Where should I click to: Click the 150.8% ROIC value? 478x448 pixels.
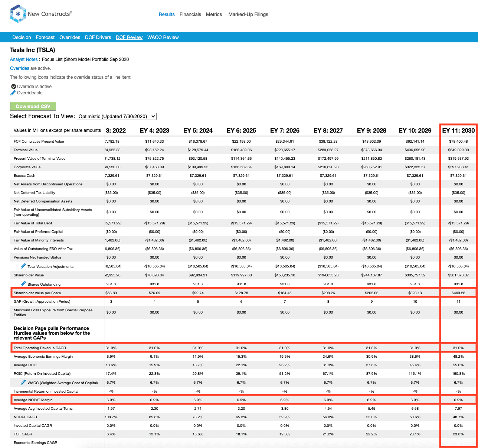(x=458, y=373)
